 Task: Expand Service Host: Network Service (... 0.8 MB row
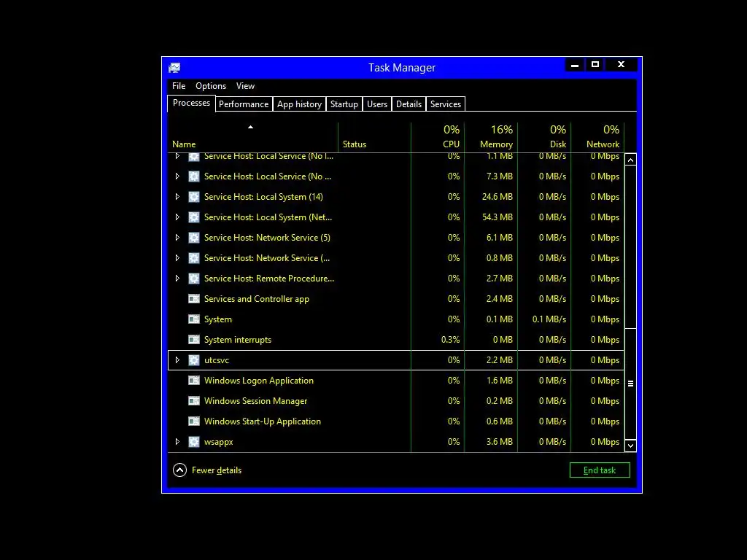[177, 258]
